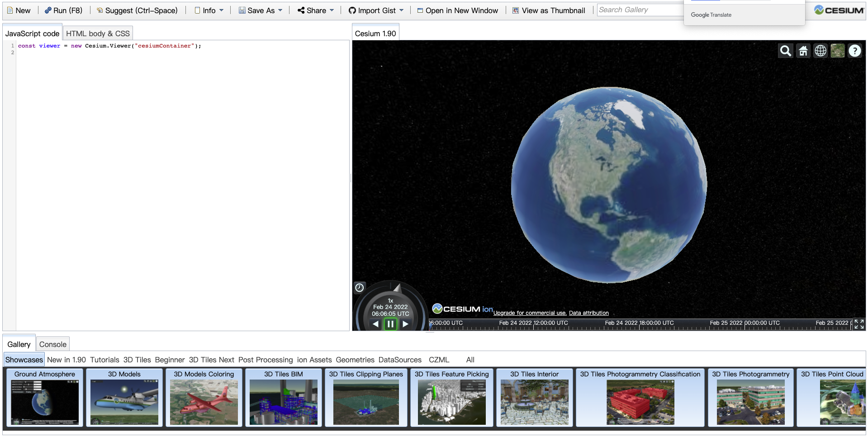Click the Data attribution link
Screen dimensions: 868x437
click(x=589, y=313)
